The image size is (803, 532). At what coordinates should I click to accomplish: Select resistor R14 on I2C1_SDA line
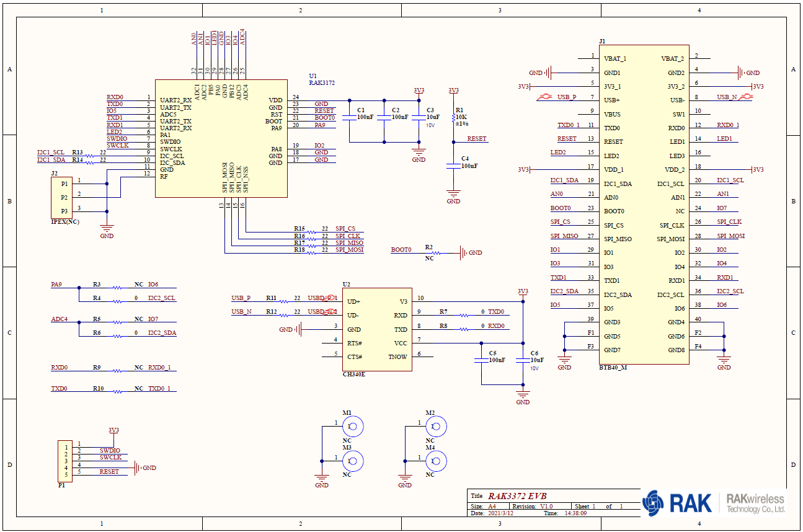click(x=89, y=163)
